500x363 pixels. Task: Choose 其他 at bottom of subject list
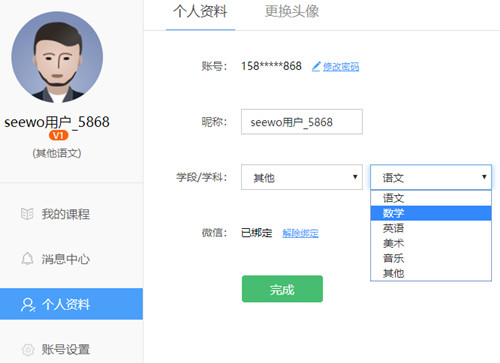[x=431, y=273]
